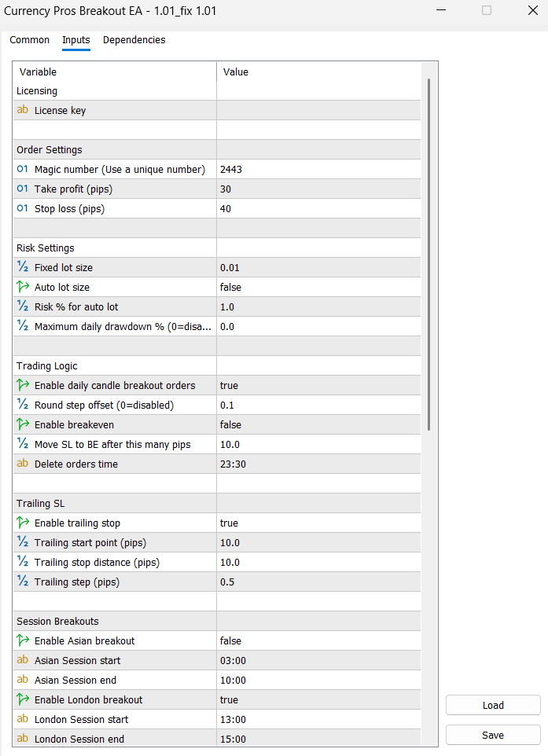Viewport: 548px width, 756px height.
Task: Open Enable breakeven value dropdown
Action: point(318,424)
